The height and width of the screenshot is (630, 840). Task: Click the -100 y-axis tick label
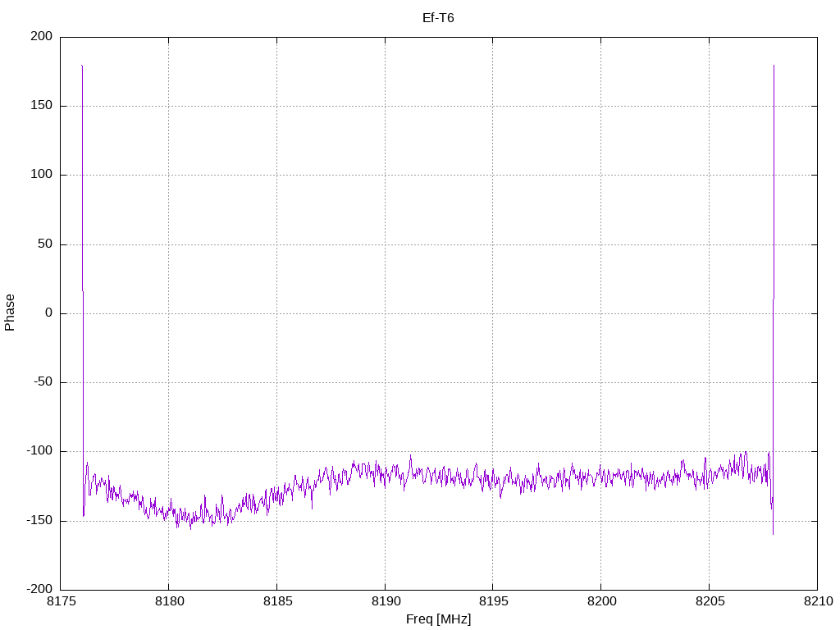click(39, 451)
